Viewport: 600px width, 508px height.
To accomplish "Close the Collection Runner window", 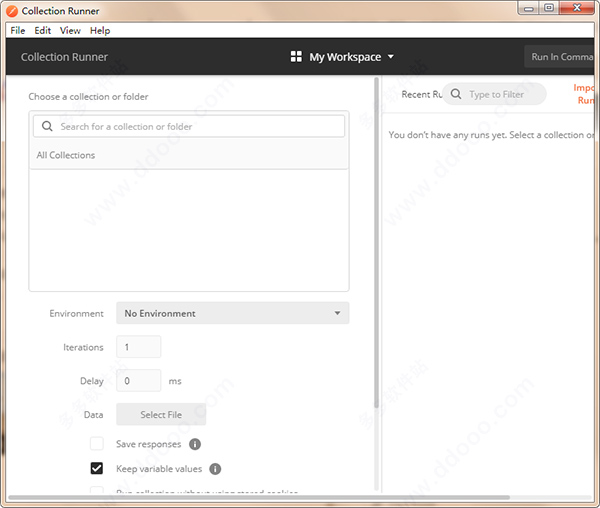I will click(x=577, y=8).
